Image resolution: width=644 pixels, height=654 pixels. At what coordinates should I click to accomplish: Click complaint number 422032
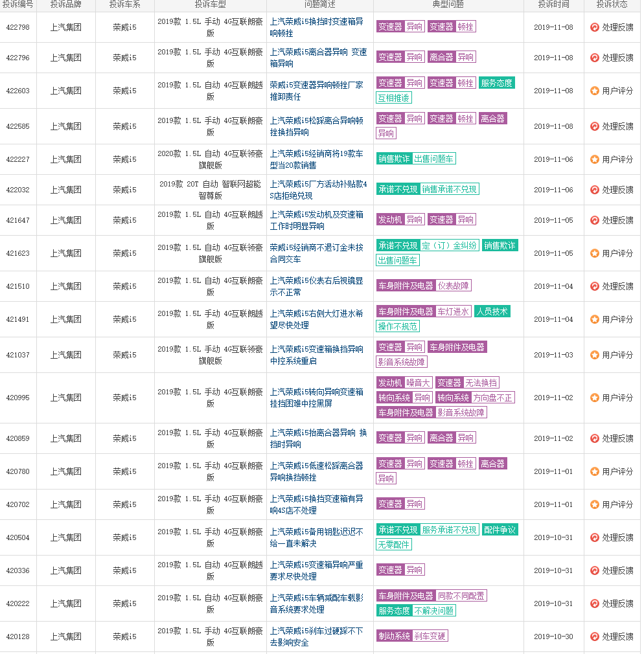18,190
